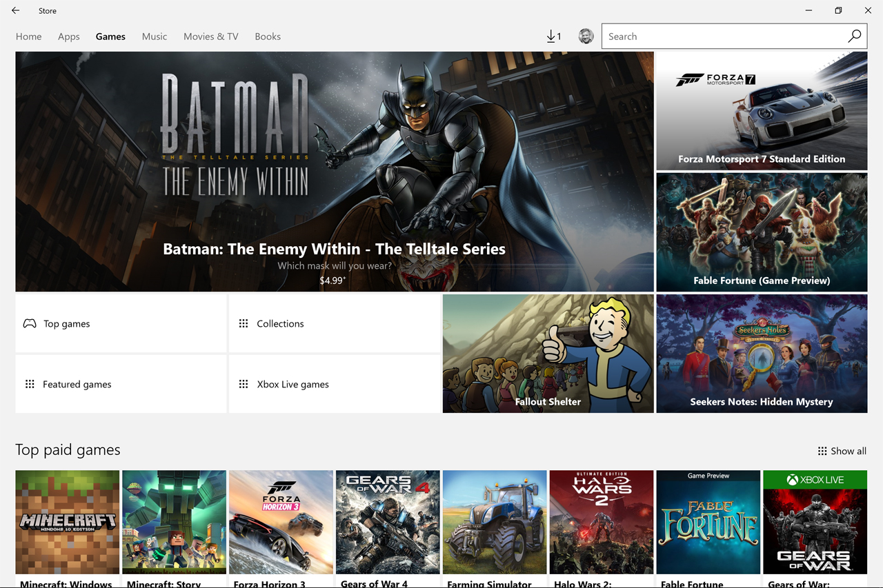Switch to the Music tab
The width and height of the screenshot is (883, 588).
154,36
